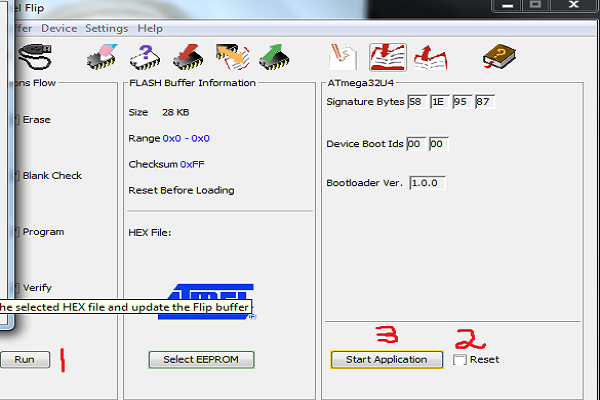Image resolution: width=600 pixels, height=400 pixels.
Task: Open the Settings menu
Action: (106, 29)
